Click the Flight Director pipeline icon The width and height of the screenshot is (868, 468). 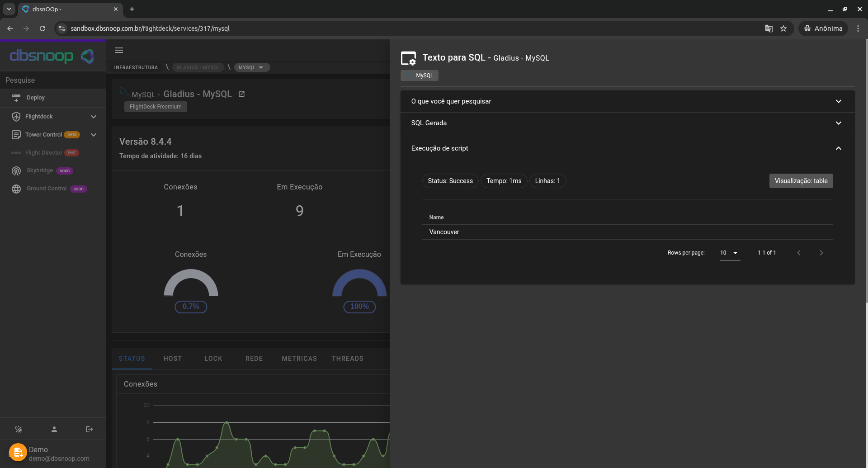(16, 153)
